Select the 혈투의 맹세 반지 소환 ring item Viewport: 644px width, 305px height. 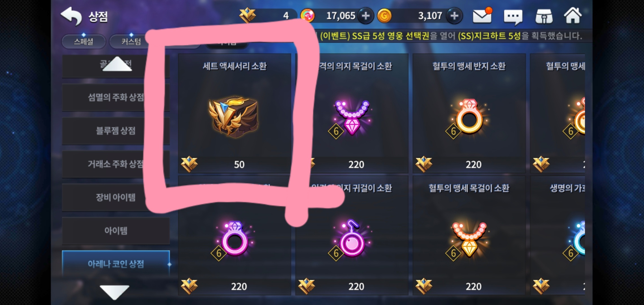pos(469,113)
